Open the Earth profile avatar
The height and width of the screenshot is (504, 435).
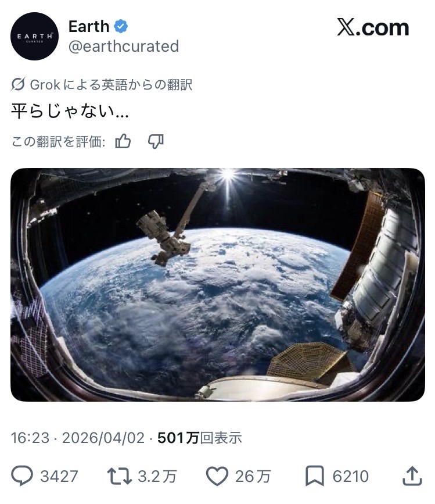click(35, 37)
